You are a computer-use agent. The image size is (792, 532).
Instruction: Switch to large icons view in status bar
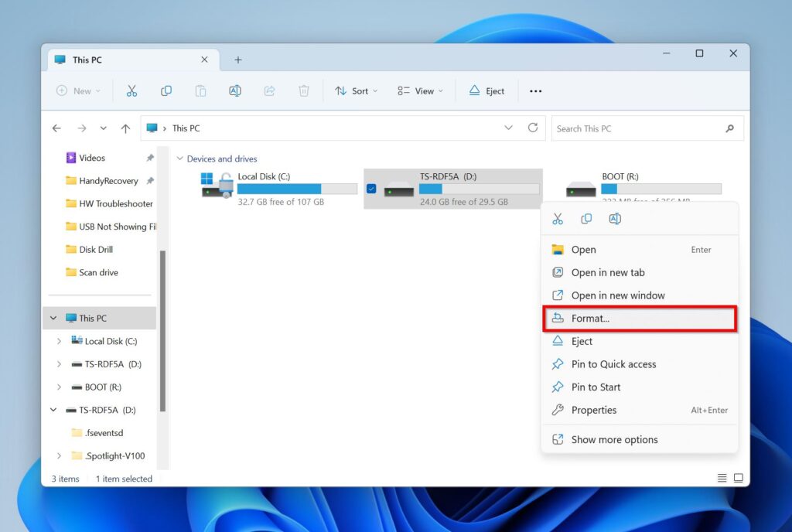tap(739, 479)
